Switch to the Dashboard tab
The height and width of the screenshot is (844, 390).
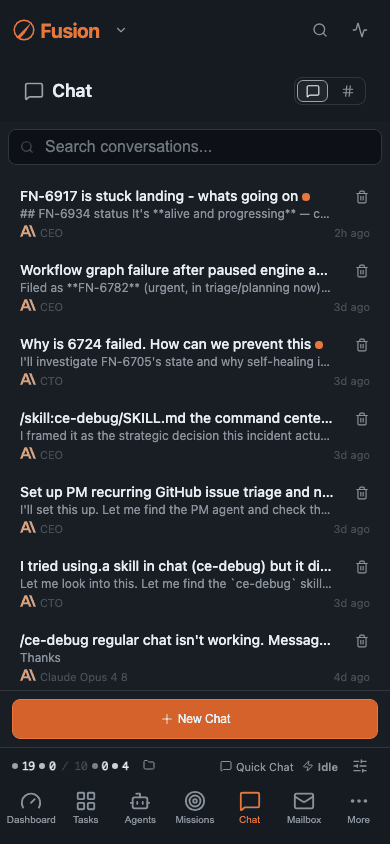[x=31, y=807]
